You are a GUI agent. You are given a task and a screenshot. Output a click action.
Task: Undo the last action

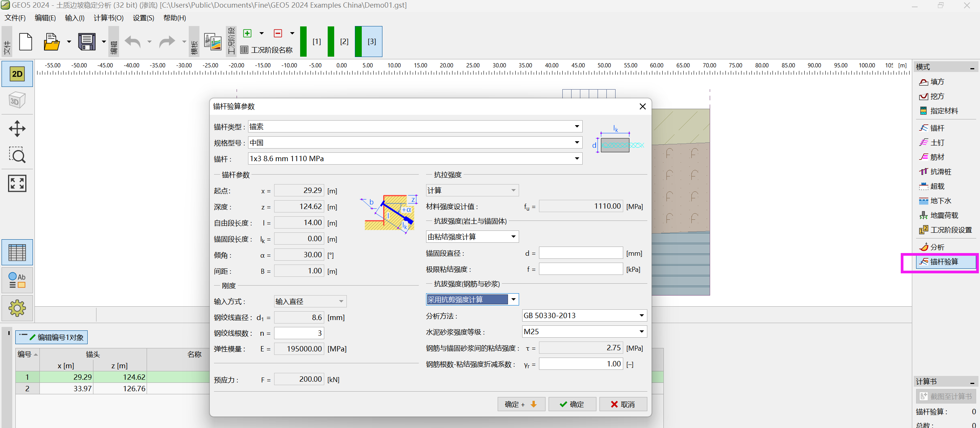132,42
